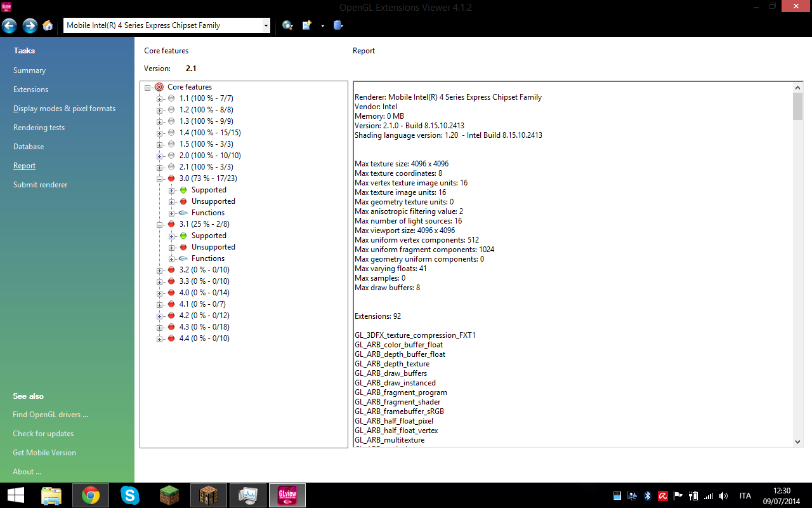Click the red Unsupported icon under 3.1

(183, 247)
